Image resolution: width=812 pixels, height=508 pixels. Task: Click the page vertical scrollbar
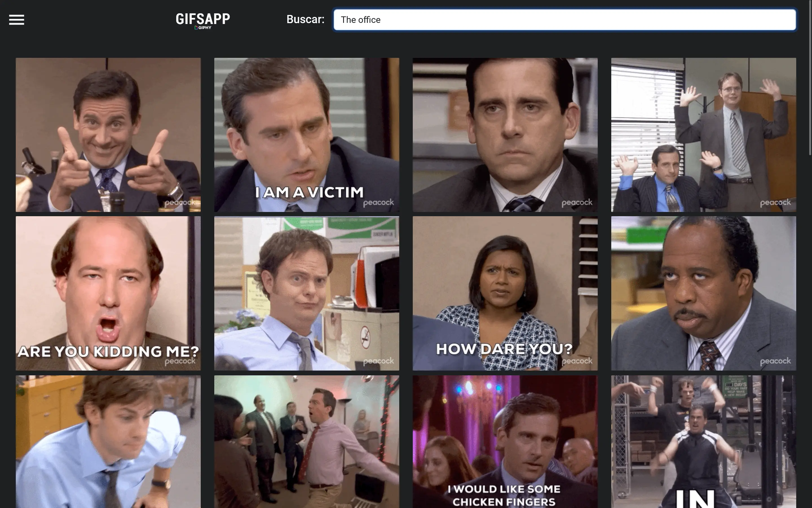point(810,77)
